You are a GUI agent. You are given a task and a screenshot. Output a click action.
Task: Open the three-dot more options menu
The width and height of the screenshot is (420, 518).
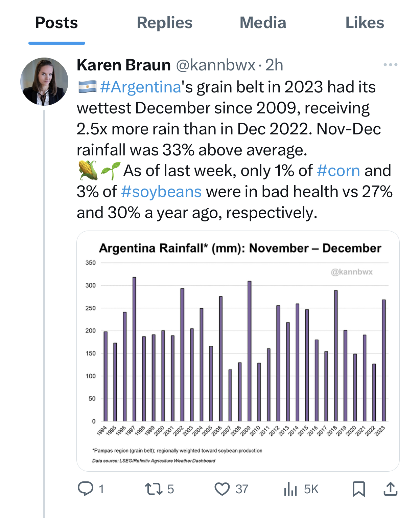click(390, 65)
